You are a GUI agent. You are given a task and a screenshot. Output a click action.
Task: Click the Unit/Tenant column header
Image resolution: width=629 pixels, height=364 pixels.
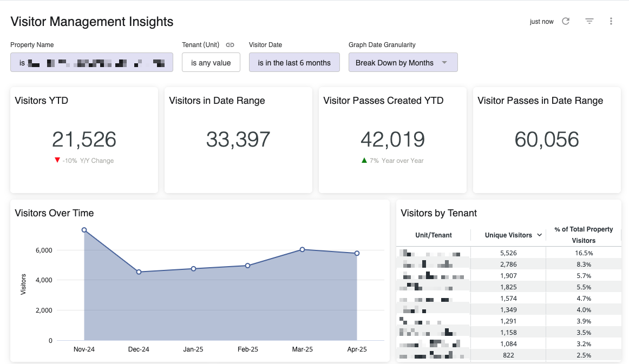pyautogui.click(x=434, y=235)
